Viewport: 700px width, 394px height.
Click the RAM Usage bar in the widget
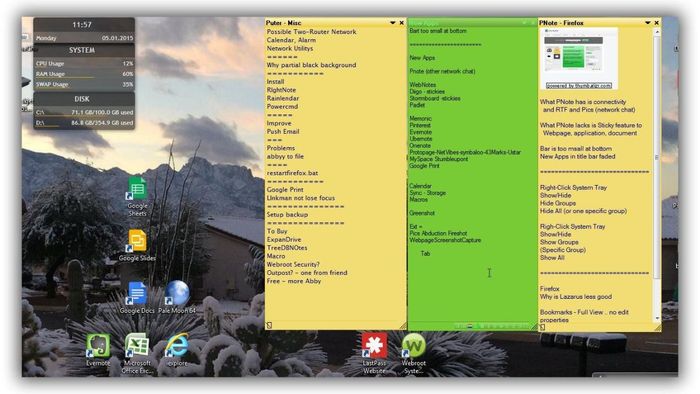(84, 74)
